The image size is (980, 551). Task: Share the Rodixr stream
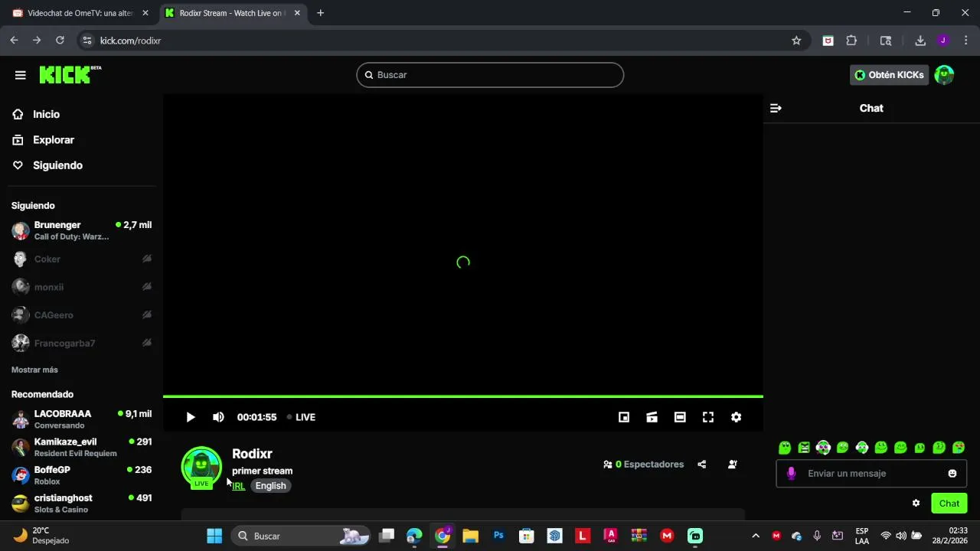pos(701,465)
